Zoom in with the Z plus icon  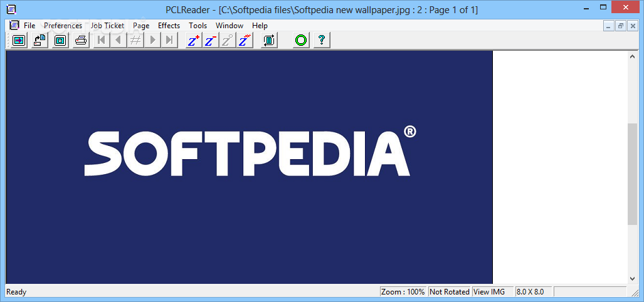click(194, 40)
